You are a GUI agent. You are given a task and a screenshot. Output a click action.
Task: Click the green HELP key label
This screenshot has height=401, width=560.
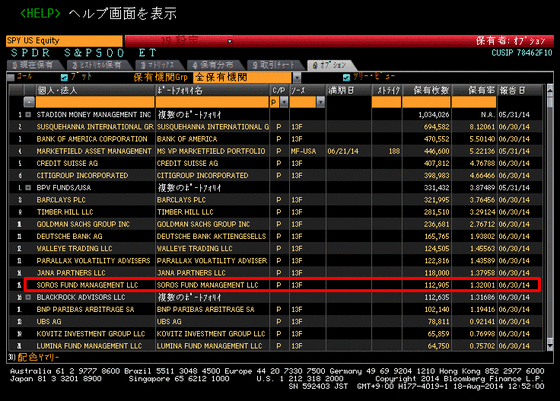(40, 14)
